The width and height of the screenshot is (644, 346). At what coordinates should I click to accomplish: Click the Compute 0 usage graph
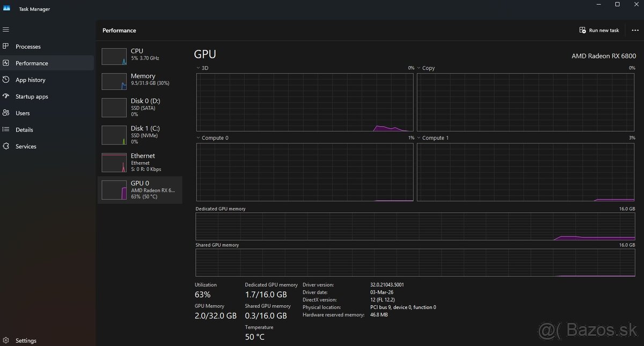pos(305,172)
